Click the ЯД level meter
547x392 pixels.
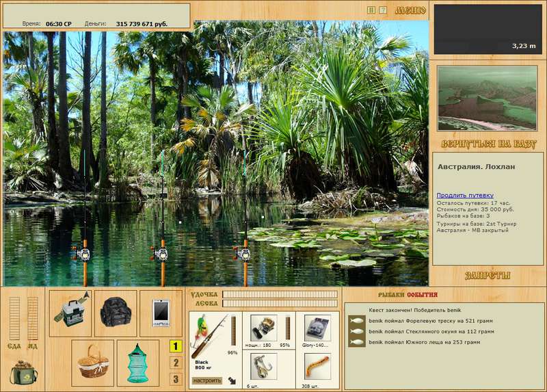point(32,318)
